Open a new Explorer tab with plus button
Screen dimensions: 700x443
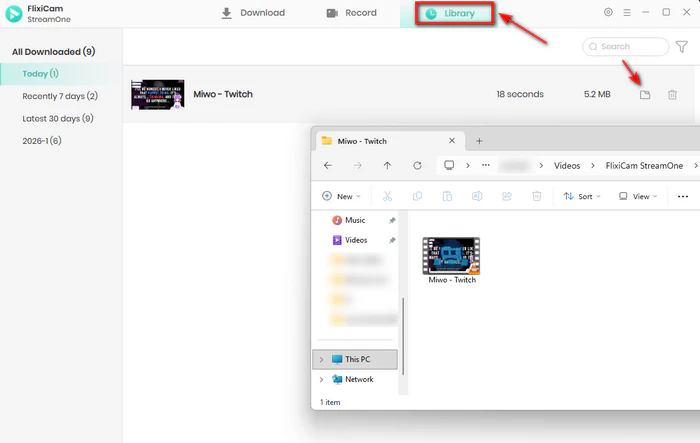479,141
